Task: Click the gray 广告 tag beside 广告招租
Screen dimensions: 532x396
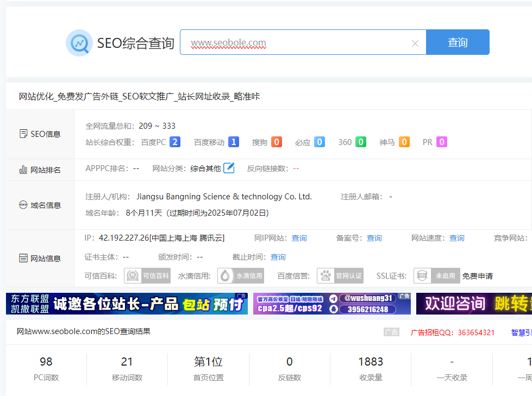Action: 392,332
